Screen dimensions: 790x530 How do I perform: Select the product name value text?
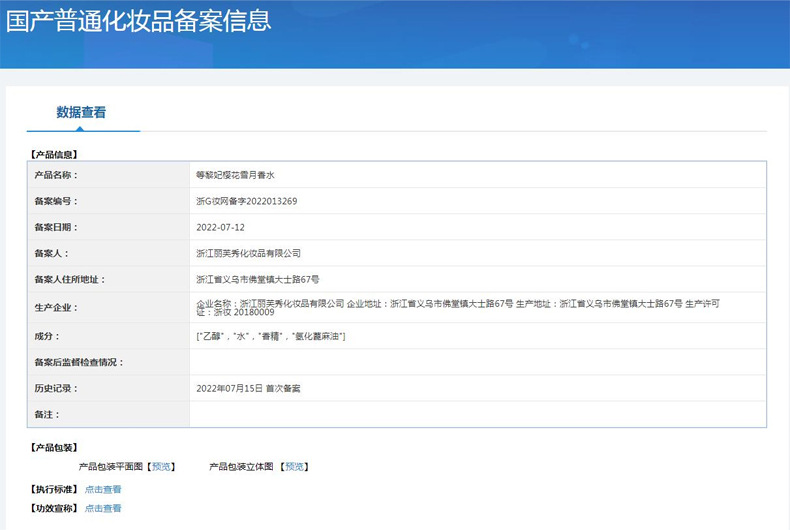(235, 175)
